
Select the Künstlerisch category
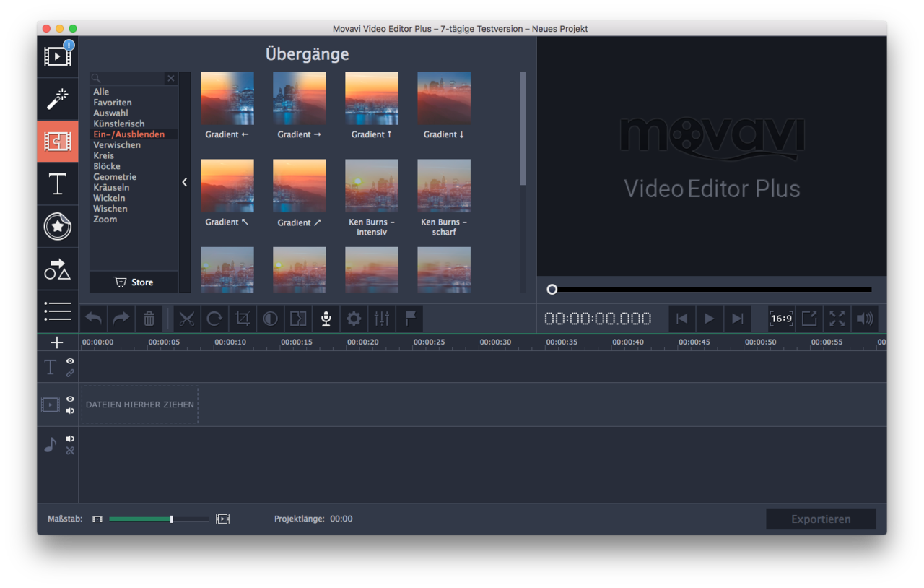pyautogui.click(x=119, y=124)
